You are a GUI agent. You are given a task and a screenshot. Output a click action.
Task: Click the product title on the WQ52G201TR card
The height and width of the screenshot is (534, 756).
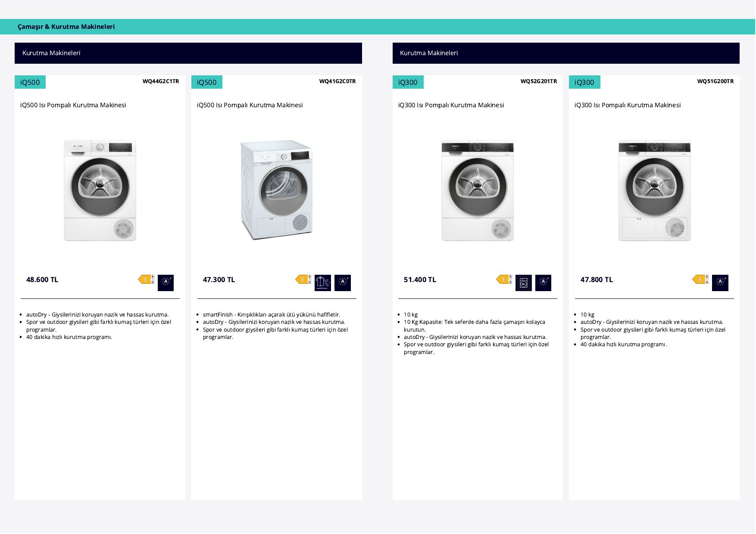(x=451, y=105)
